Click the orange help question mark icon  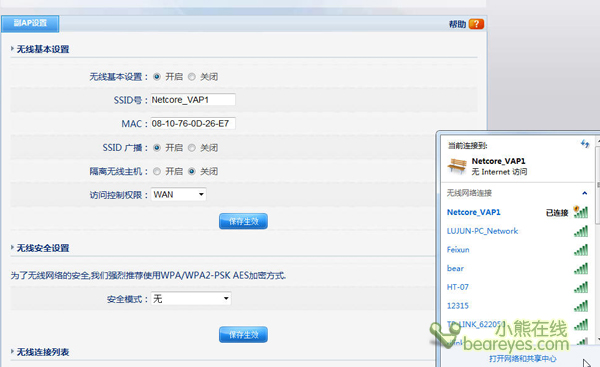[476, 24]
